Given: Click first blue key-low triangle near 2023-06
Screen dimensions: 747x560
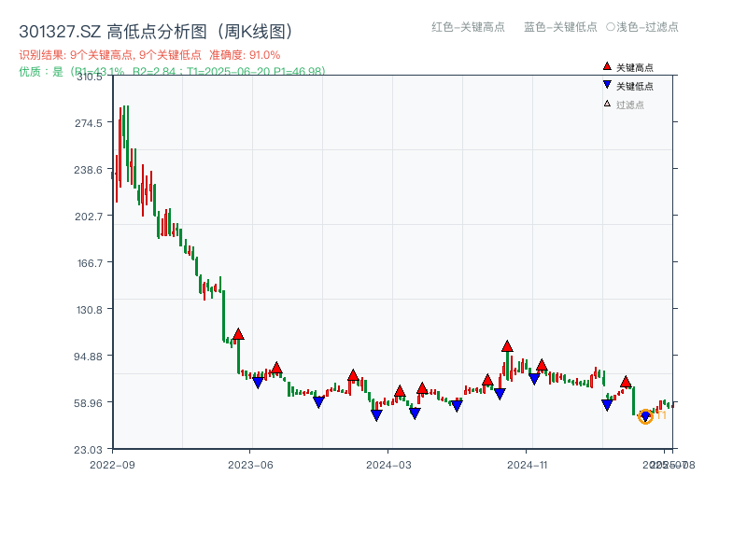Looking at the screenshot, I should [258, 383].
